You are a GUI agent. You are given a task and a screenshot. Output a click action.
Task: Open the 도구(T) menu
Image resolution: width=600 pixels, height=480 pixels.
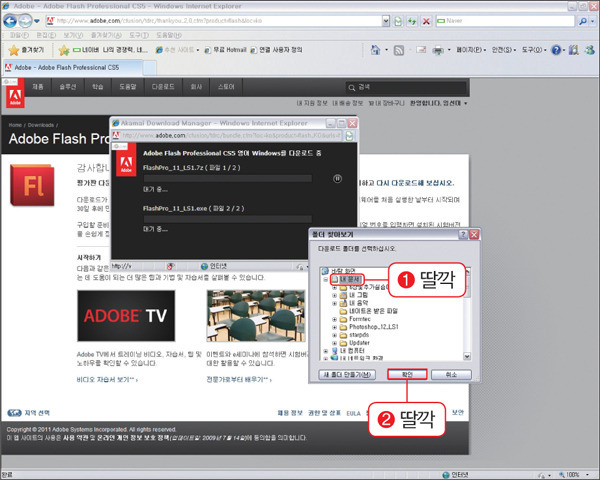[x=139, y=35]
